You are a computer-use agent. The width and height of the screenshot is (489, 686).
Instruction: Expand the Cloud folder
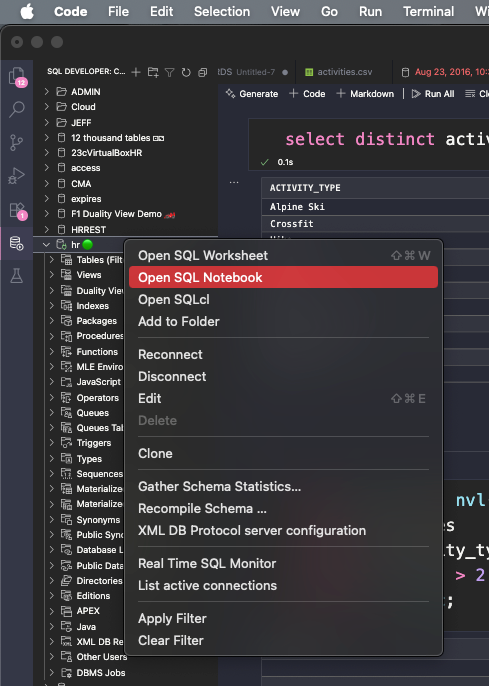click(47, 107)
